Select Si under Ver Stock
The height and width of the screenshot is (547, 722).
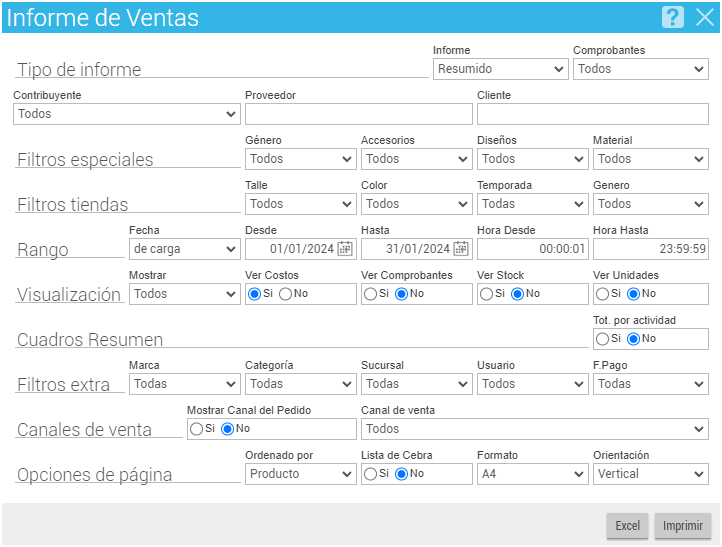point(486,294)
